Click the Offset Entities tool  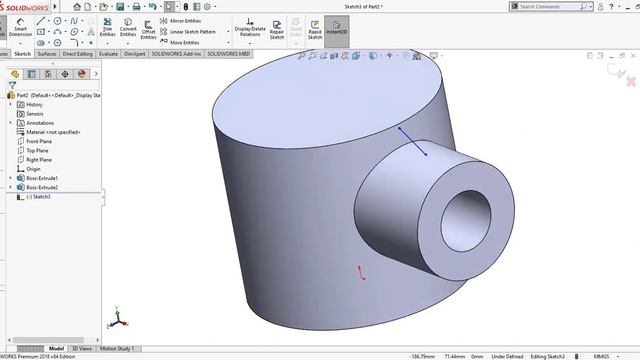[x=148, y=29]
